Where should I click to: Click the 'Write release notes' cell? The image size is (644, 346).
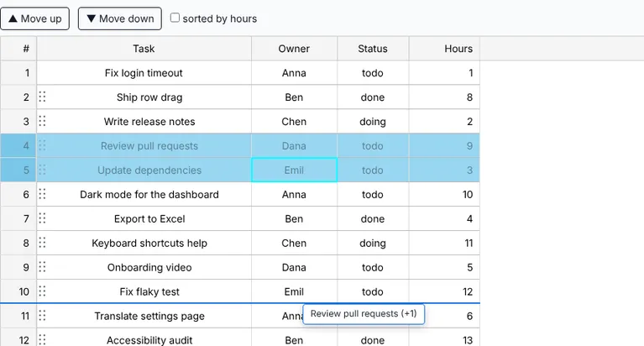point(144,121)
